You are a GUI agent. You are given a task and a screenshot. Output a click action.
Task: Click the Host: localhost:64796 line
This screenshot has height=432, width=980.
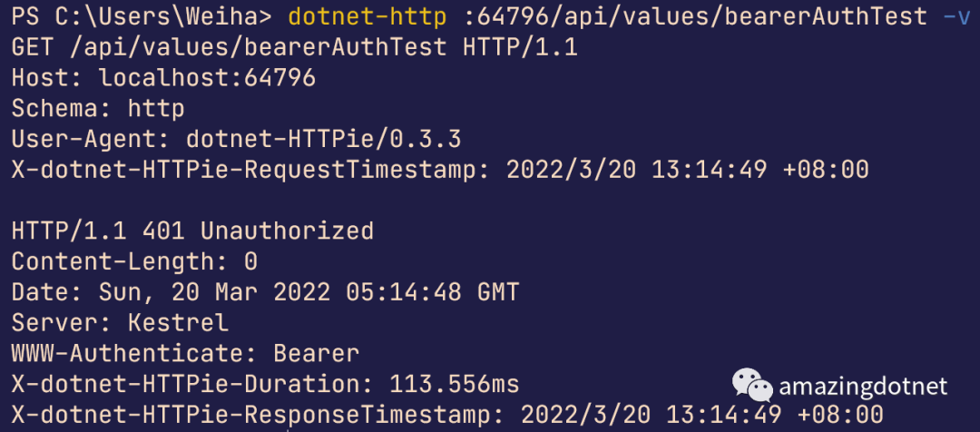click(163, 78)
